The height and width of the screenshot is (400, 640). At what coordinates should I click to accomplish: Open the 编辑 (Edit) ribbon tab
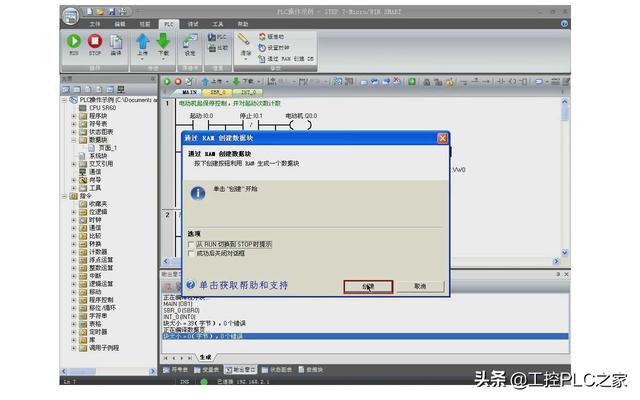(120, 24)
